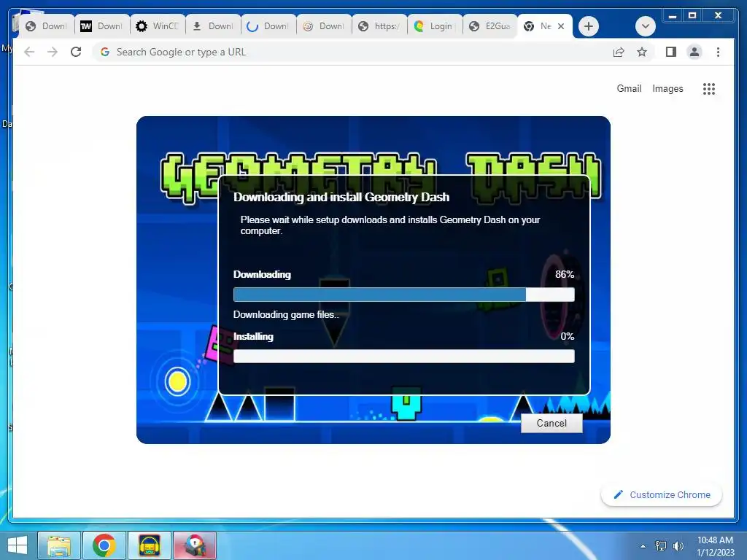
Task: Open the volume speaker tray icon
Action: point(678,546)
